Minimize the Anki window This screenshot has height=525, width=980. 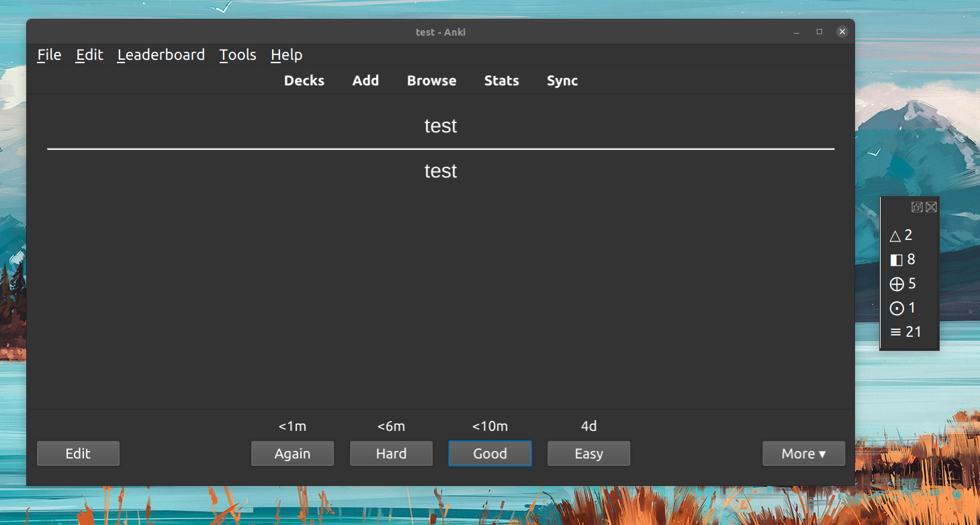pos(797,32)
